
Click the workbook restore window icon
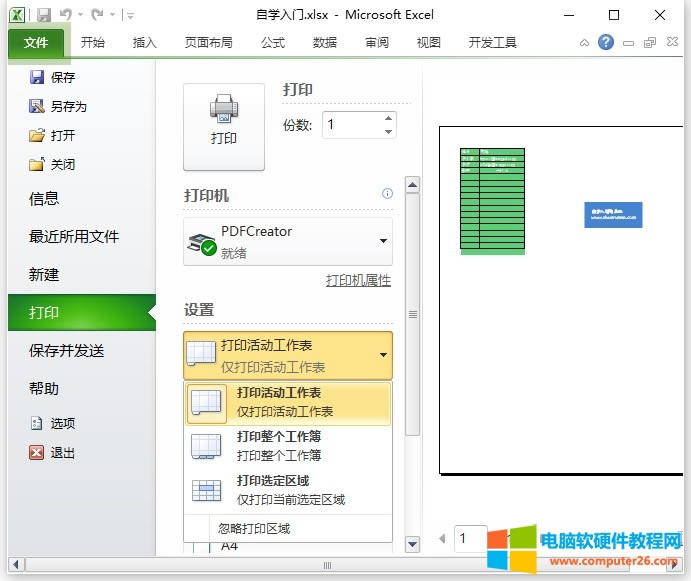650,42
